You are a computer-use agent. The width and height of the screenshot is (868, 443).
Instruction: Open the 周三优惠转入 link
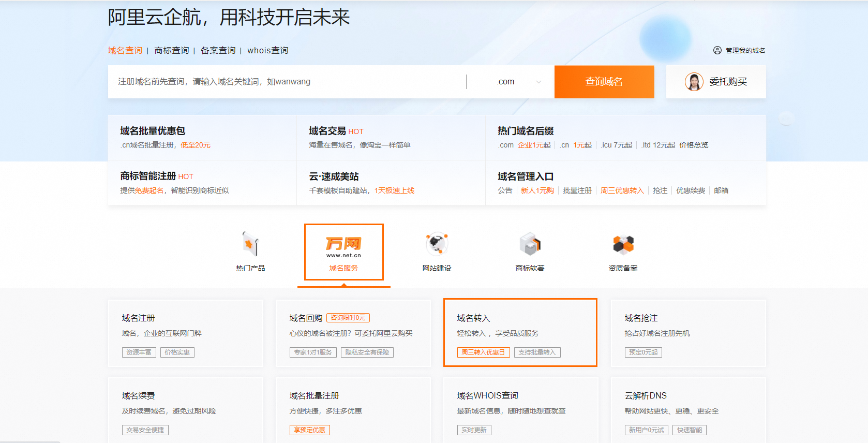[622, 190]
